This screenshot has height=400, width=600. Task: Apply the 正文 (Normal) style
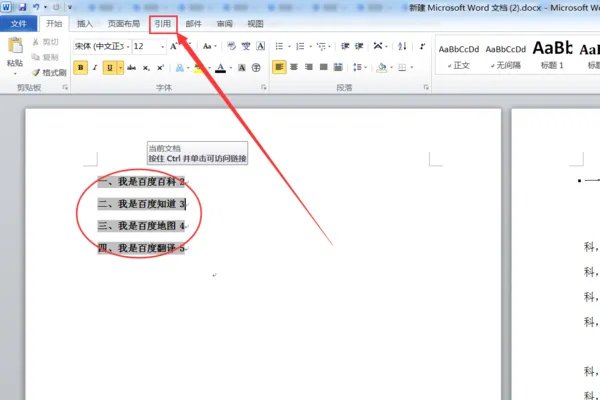coord(459,56)
